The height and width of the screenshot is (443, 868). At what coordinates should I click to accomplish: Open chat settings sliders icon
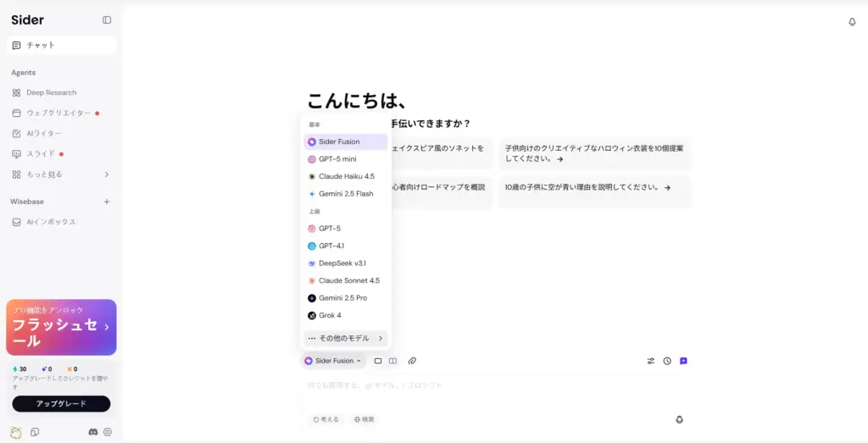pyautogui.click(x=651, y=361)
